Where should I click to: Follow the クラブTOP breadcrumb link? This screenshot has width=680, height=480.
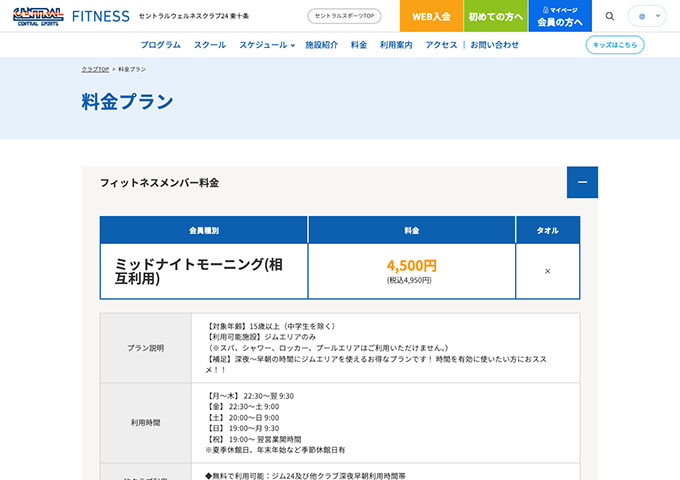[95, 69]
